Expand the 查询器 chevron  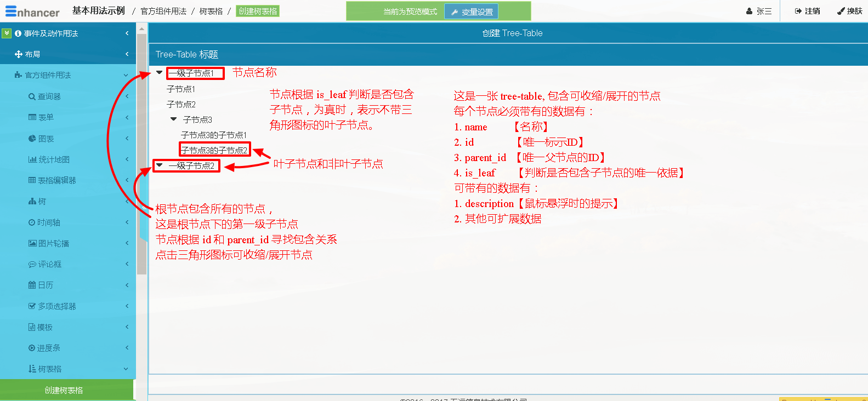[127, 96]
